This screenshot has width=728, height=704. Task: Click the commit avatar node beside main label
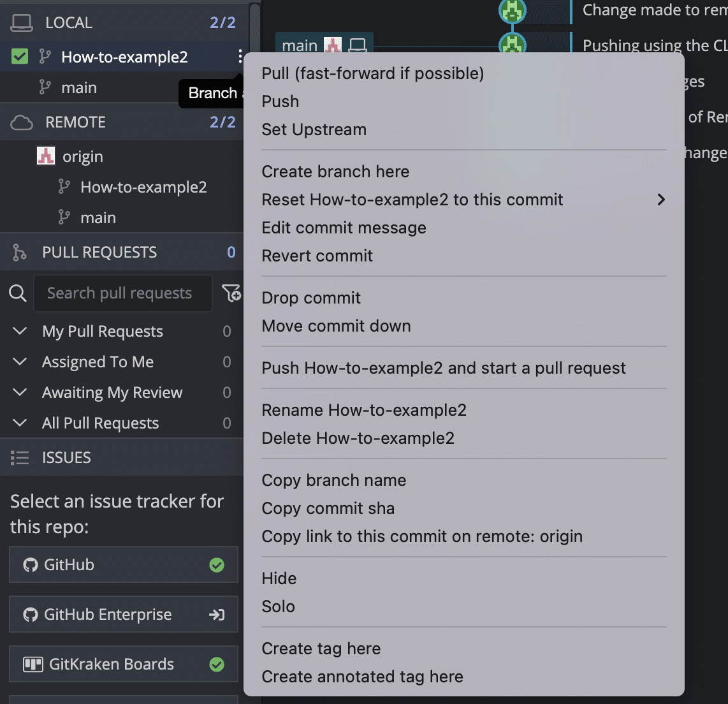click(x=512, y=44)
